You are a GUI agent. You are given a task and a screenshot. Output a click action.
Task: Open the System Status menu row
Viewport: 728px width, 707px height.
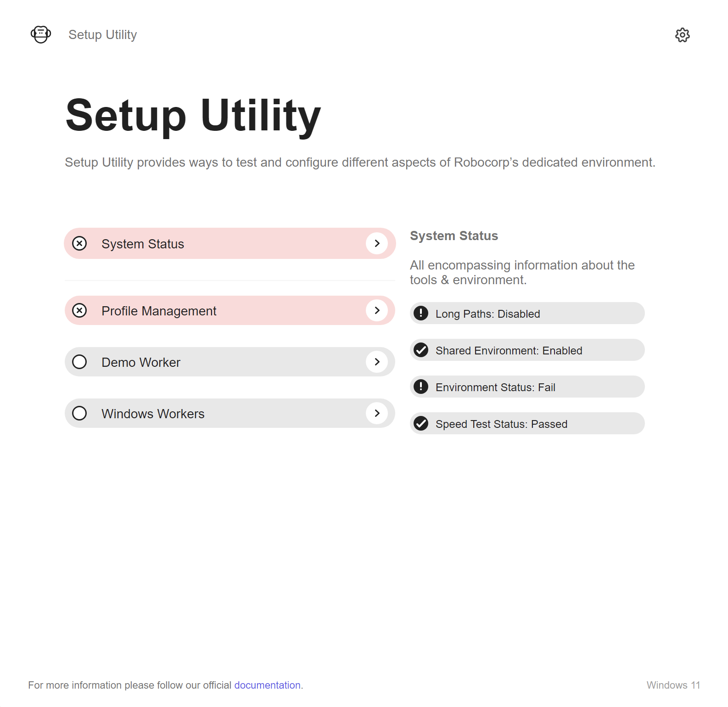[230, 243]
